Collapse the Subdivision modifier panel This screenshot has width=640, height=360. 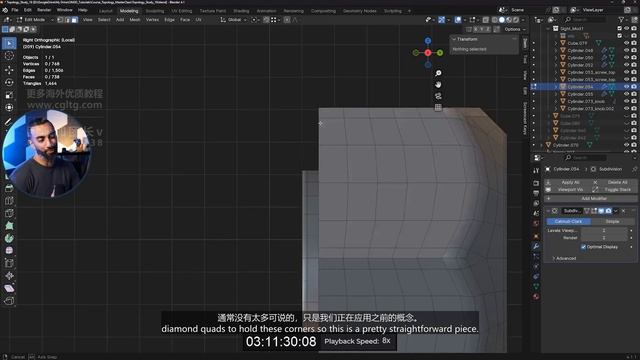click(x=548, y=211)
